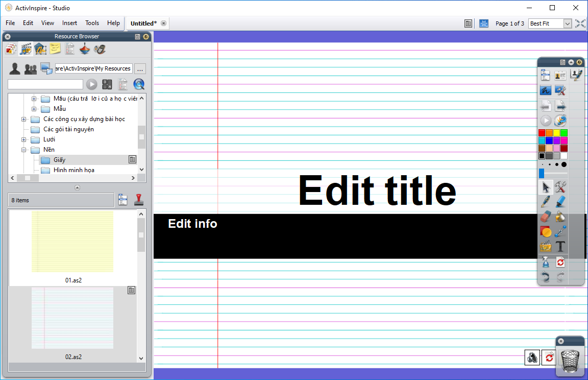Click the browse folder ellipsis button
The width and height of the screenshot is (588, 380).
[x=141, y=69]
